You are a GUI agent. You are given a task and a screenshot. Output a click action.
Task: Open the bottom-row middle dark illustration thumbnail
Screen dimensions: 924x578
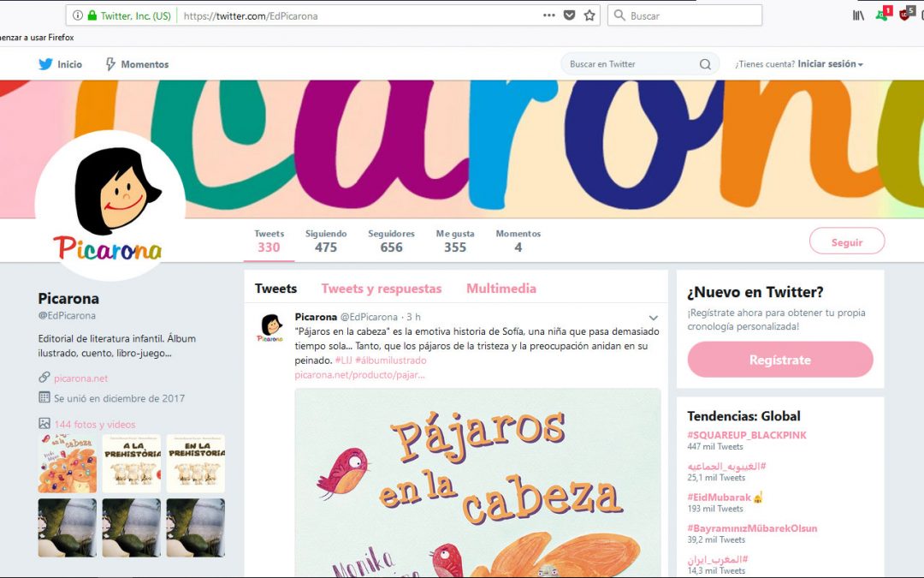pyautogui.click(x=132, y=527)
